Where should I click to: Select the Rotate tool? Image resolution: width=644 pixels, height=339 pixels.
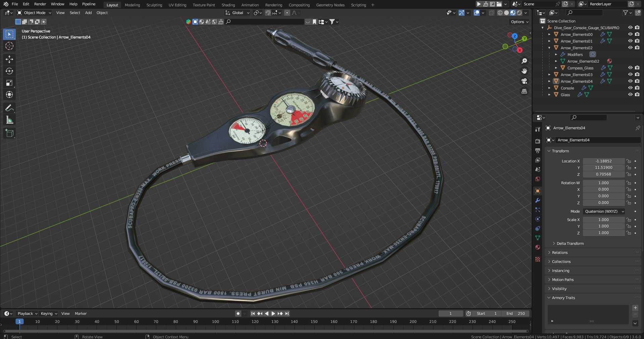(9, 71)
